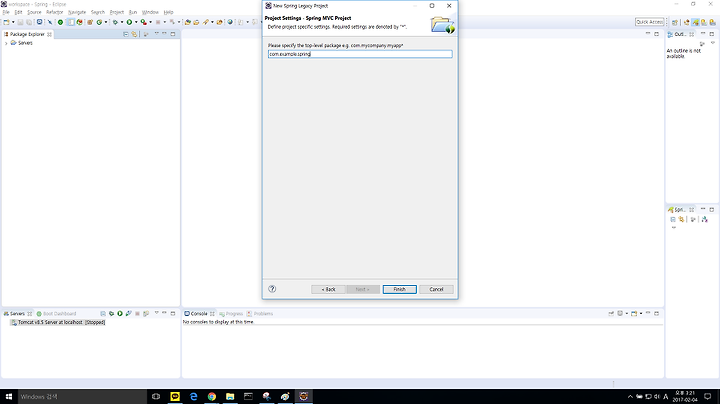Switch to the Spring perspective icon
This screenshot has width=720, height=404.
(695, 22)
